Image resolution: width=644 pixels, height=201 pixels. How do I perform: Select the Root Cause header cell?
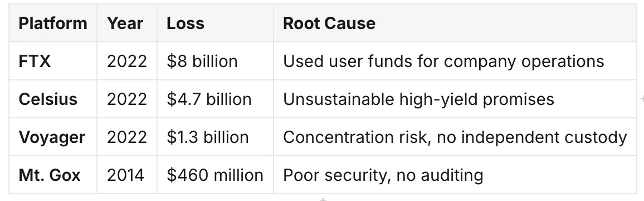(x=455, y=23)
